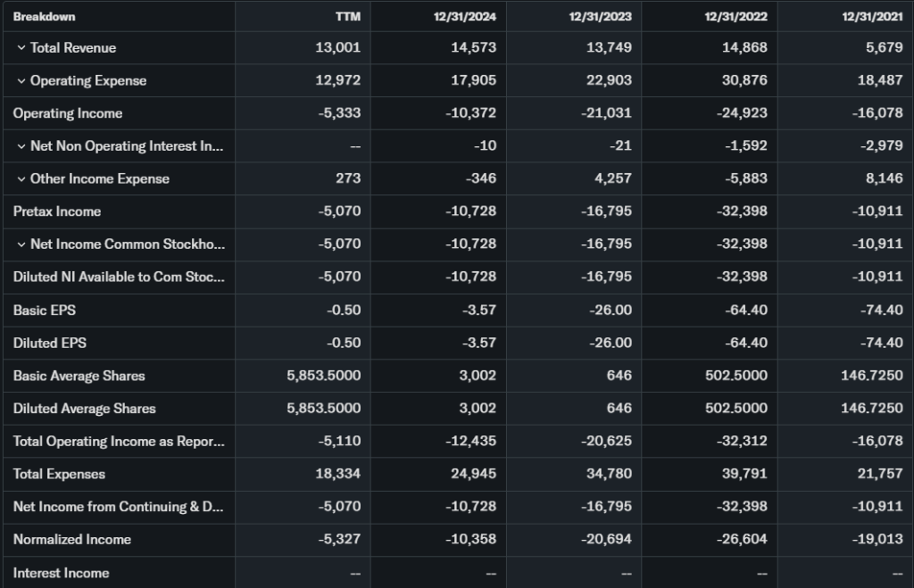Expand the Other Income Expense chevron
Image resolution: width=914 pixels, height=588 pixels.
pos(21,179)
